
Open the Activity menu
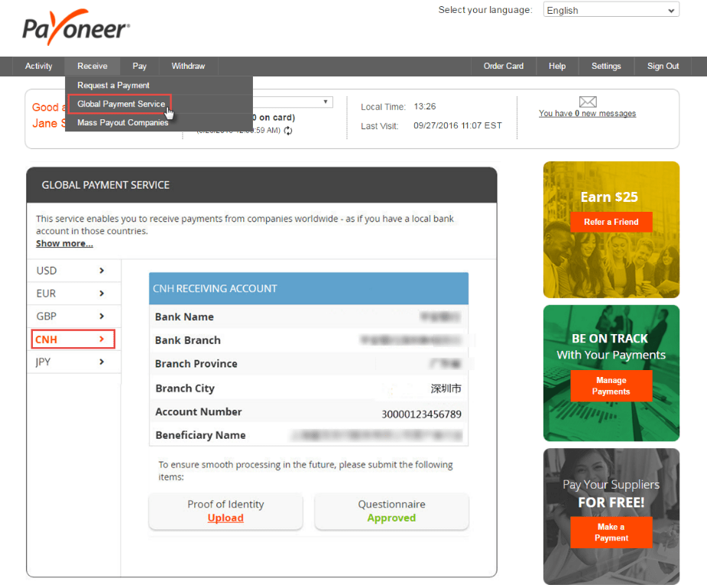click(38, 66)
